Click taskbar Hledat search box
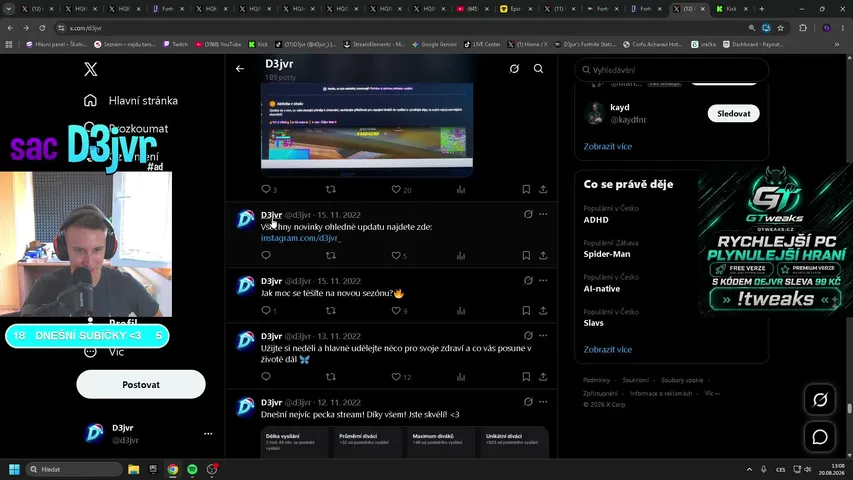This screenshot has width=853, height=480. [75, 469]
